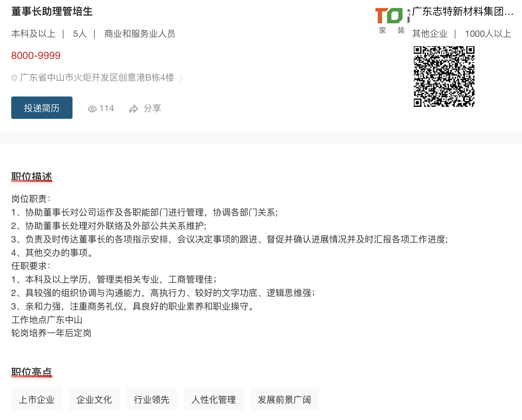Viewport: 522px width, 420px height.
Task: Click the 商业和服务业人员 category label
Action: click(x=140, y=34)
